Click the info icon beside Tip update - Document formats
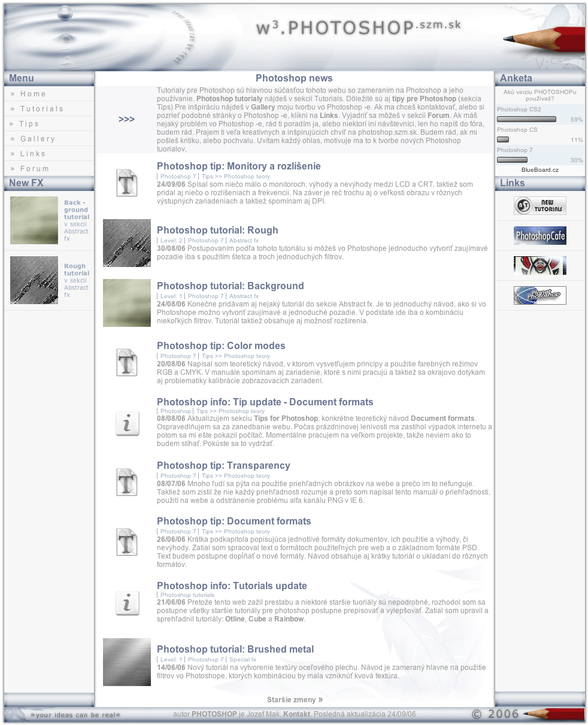Screen dimensions: 588x725 (x=127, y=423)
